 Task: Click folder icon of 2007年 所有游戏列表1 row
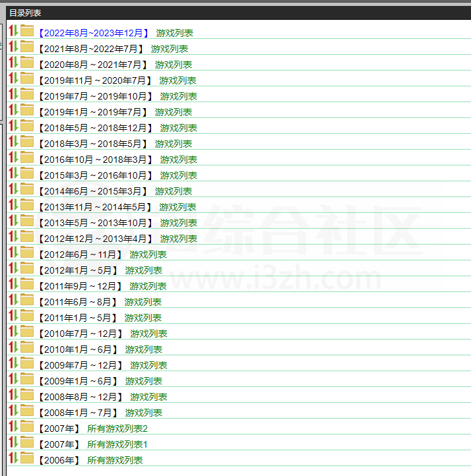(x=27, y=442)
